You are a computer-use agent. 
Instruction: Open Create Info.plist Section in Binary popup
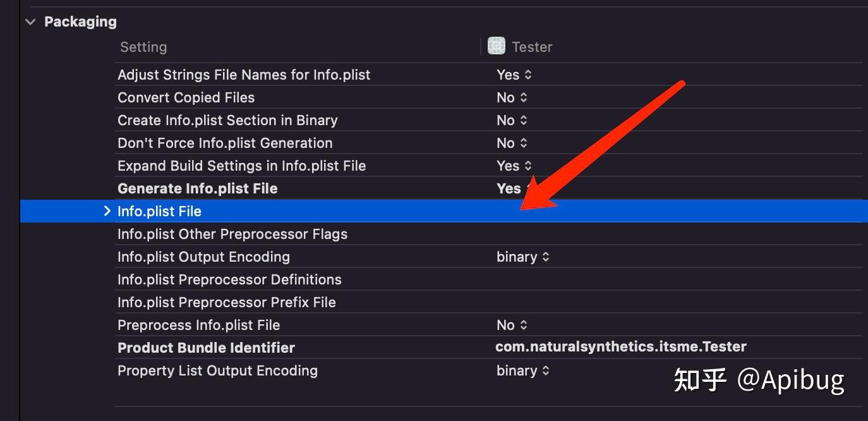click(x=512, y=120)
